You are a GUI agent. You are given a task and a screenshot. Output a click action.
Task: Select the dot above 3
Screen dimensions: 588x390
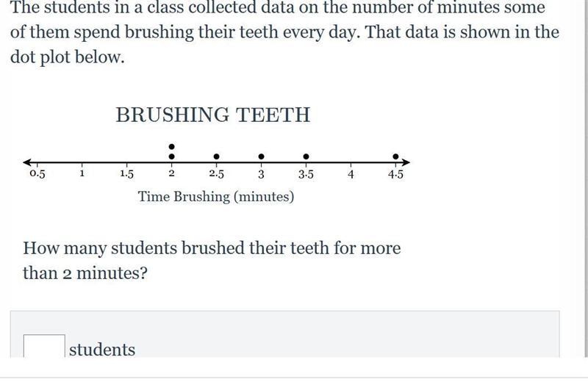click(x=262, y=156)
